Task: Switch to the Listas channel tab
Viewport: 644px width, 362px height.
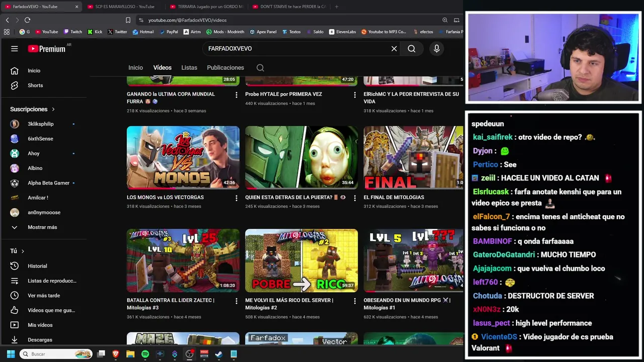Action: (189, 68)
